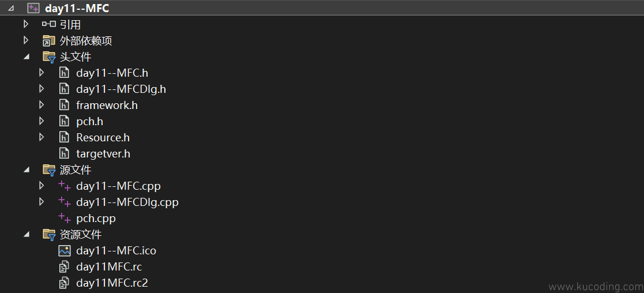Expand the day11--MFC.cpp file node
This screenshot has height=293, width=644.
[x=41, y=186]
